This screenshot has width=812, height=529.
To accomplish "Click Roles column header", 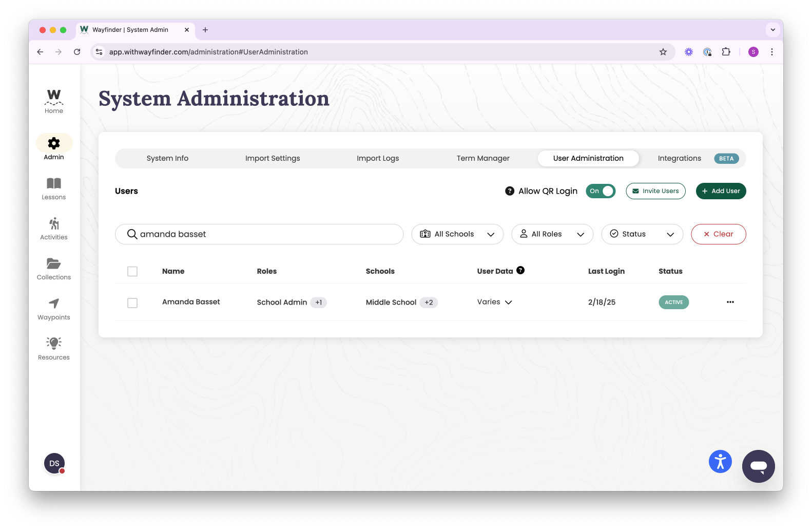I will tap(267, 271).
